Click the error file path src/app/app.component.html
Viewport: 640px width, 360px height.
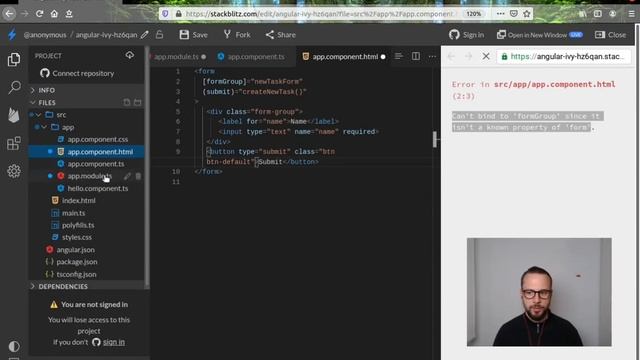pyautogui.click(x=554, y=84)
